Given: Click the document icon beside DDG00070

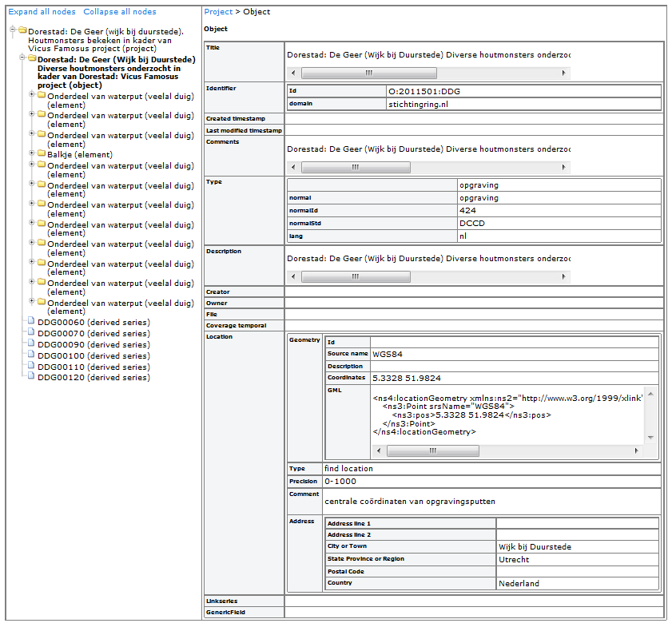Looking at the screenshot, I should click(x=31, y=332).
